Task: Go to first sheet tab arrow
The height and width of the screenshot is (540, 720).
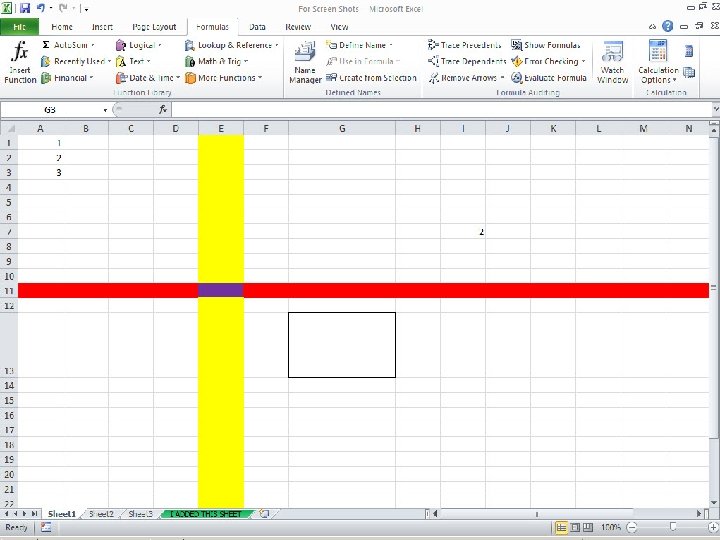Action: point(6,514)
